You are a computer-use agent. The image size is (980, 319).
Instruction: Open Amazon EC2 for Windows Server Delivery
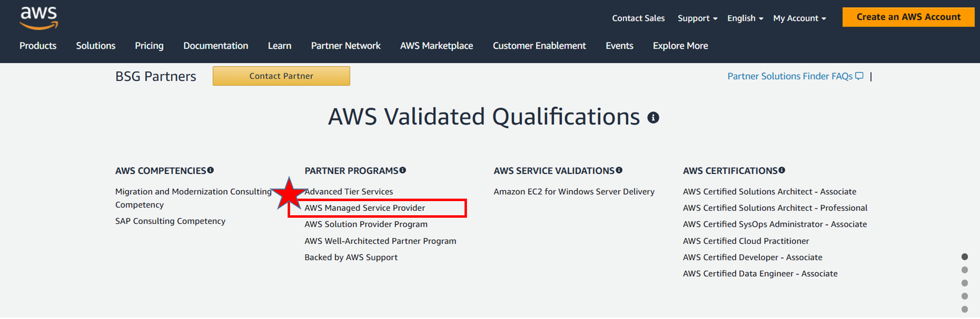pyautogui.click(x=574, y=192)
